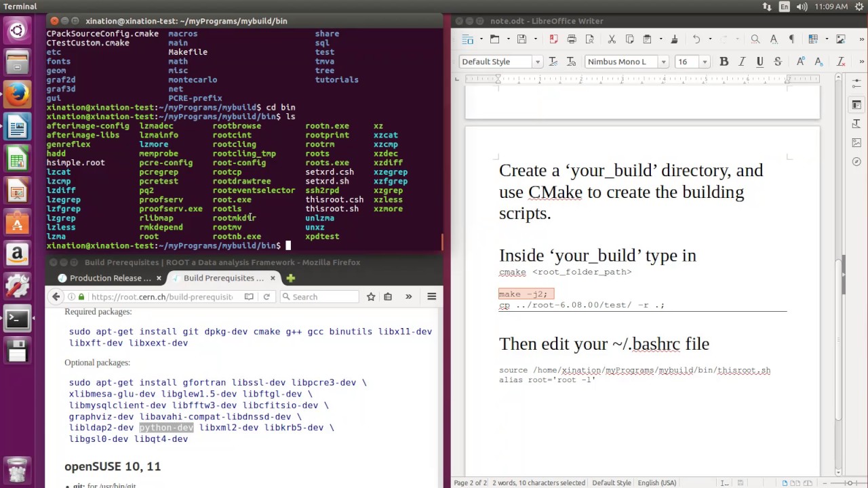Click zoom out minus in Writer status bar
Viewport: 868px width, 488px height.
point(825,483)
